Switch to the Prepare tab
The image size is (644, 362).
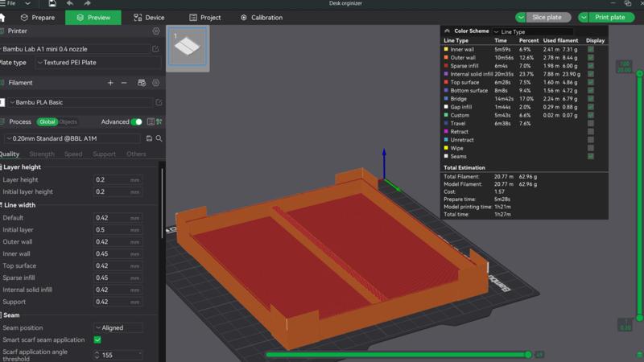39,17
